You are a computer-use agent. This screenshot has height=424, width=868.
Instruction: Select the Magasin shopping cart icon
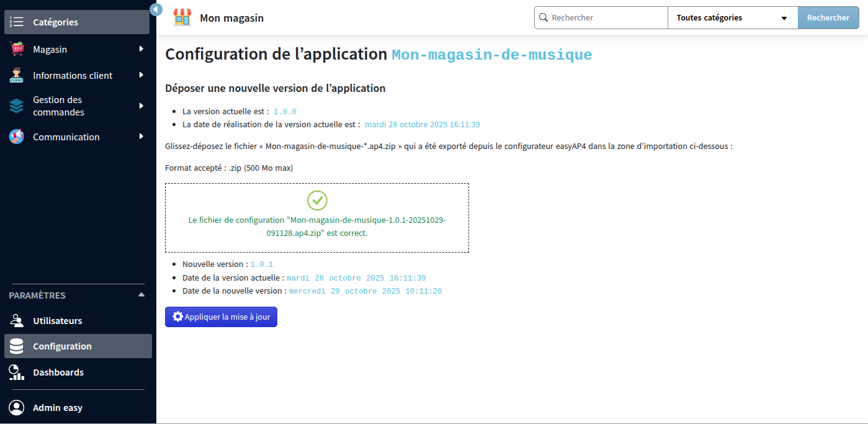coord(16,48)
